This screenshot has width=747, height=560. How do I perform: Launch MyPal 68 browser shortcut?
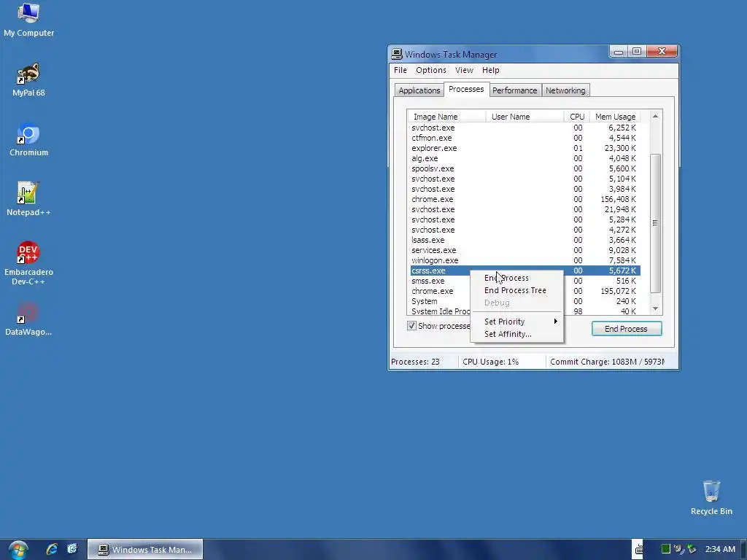point(28,80)
